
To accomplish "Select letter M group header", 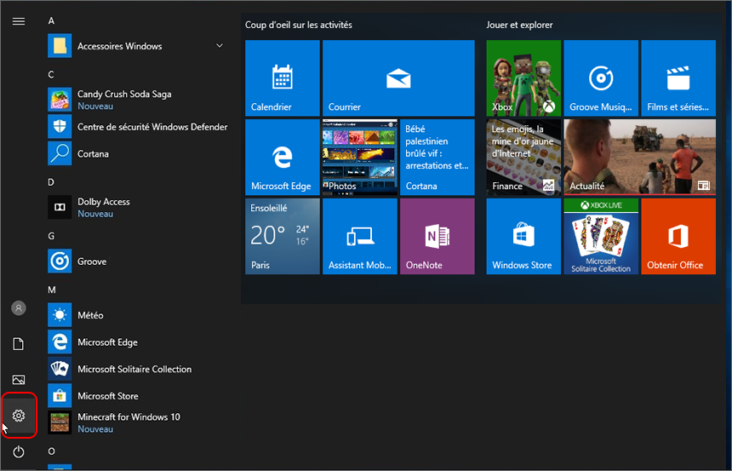I will pos(51,290).
